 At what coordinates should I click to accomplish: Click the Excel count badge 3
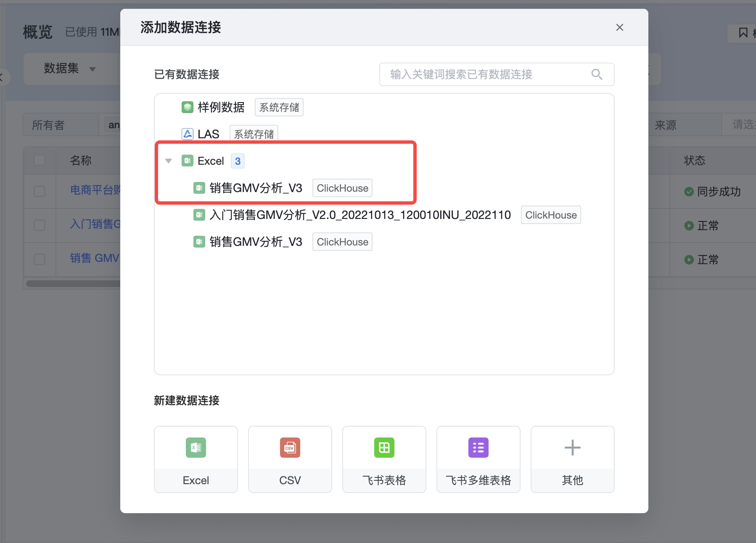[x=238, y=161]
